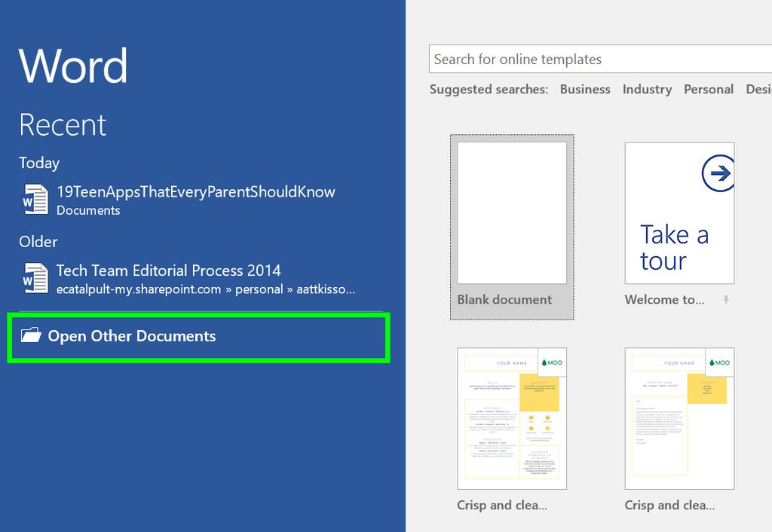Unpin the Welcome to template
772x532 pixels.
pos(727,299)
